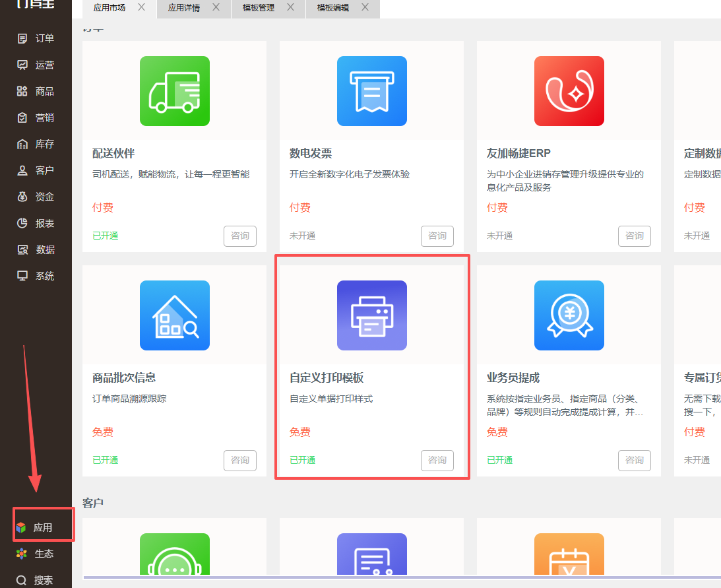Click the purple document app icon under 客户

(372, 554)
